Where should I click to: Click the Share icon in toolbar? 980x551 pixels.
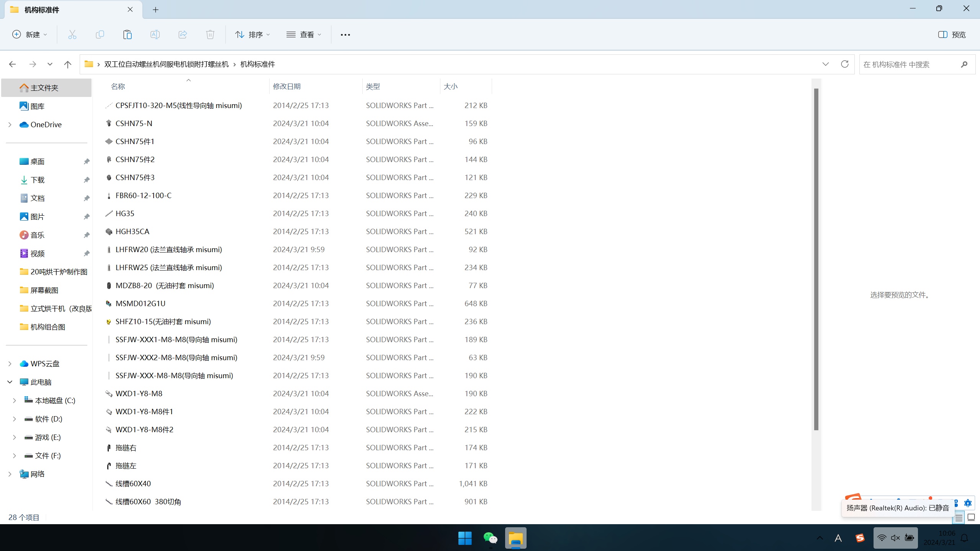click(183, 34)
